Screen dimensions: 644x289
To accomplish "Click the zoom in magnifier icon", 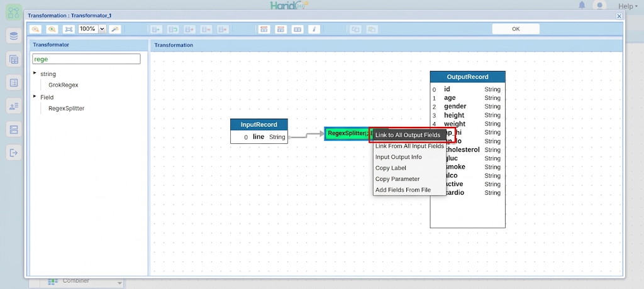I will pyautogui.click(x=52, y=29).
